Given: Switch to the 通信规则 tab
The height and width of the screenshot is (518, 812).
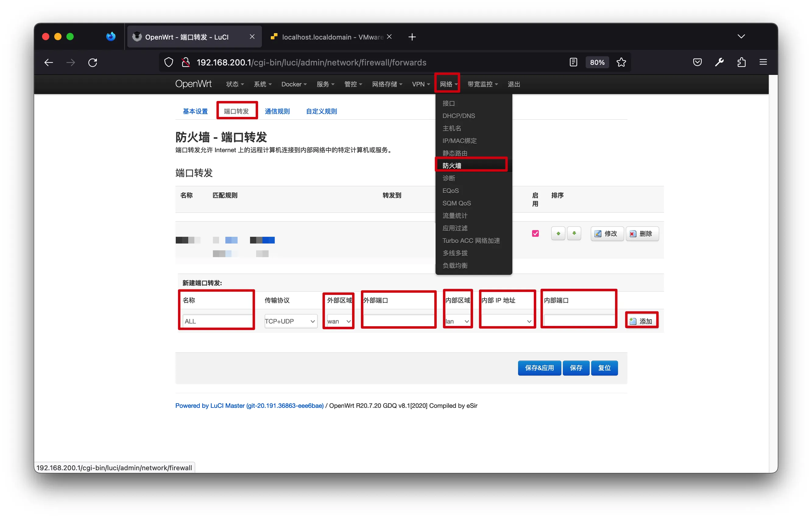Looking at the screenshot, I should coord(277,111).
